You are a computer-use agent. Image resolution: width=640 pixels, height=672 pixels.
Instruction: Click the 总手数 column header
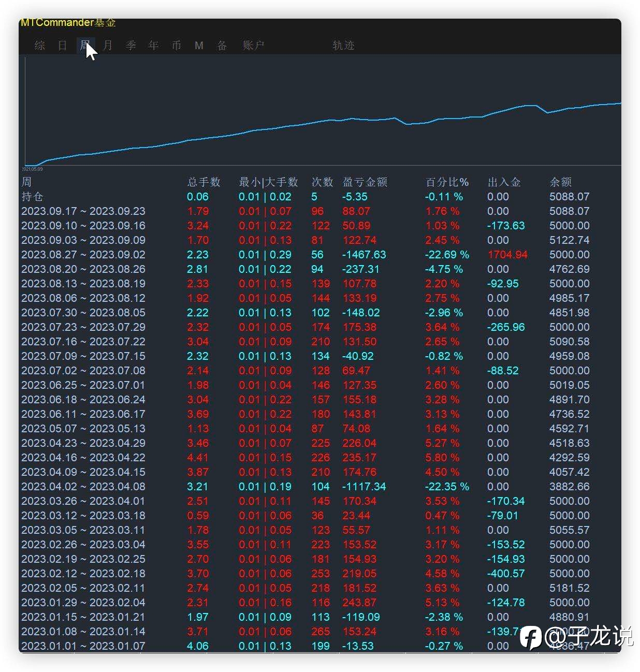pos(204,182)
